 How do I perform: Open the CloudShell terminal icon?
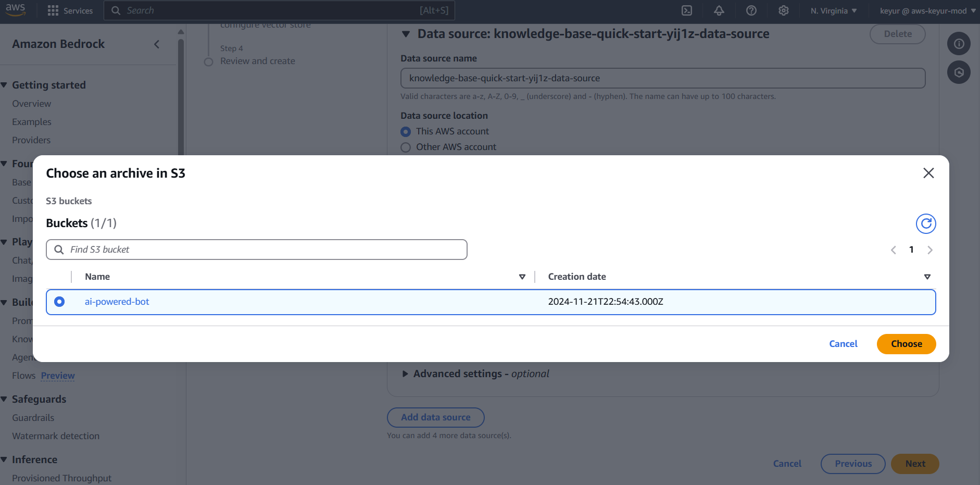[x=687, y=10]
